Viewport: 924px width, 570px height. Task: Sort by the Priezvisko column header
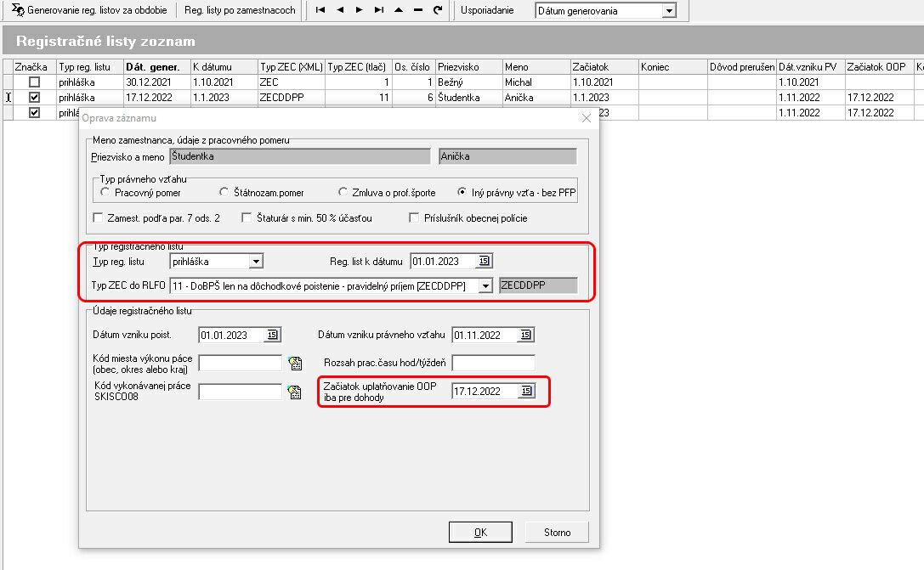click(x=468, y=67)
